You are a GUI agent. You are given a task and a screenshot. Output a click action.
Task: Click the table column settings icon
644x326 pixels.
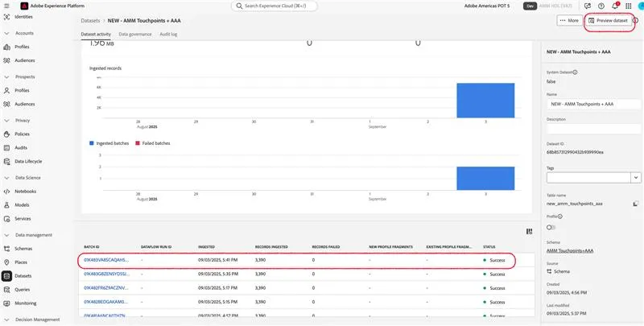point(530,232)
